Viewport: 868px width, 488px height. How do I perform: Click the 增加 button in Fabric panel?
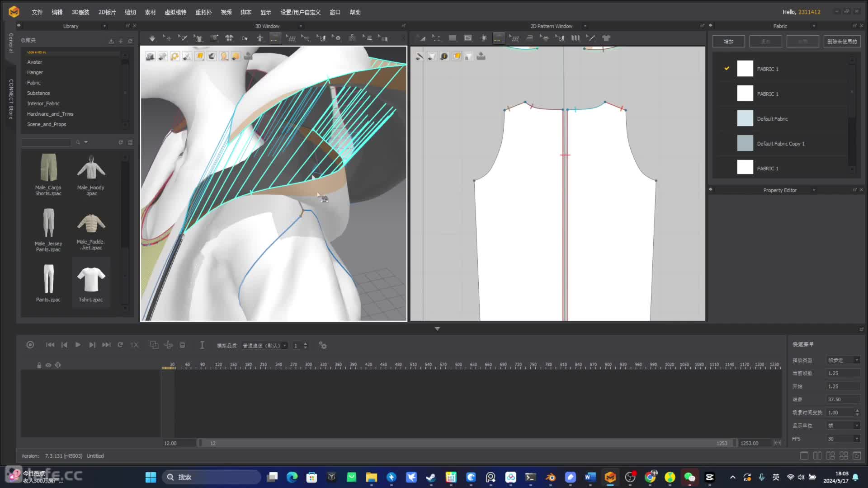(729, 42)
